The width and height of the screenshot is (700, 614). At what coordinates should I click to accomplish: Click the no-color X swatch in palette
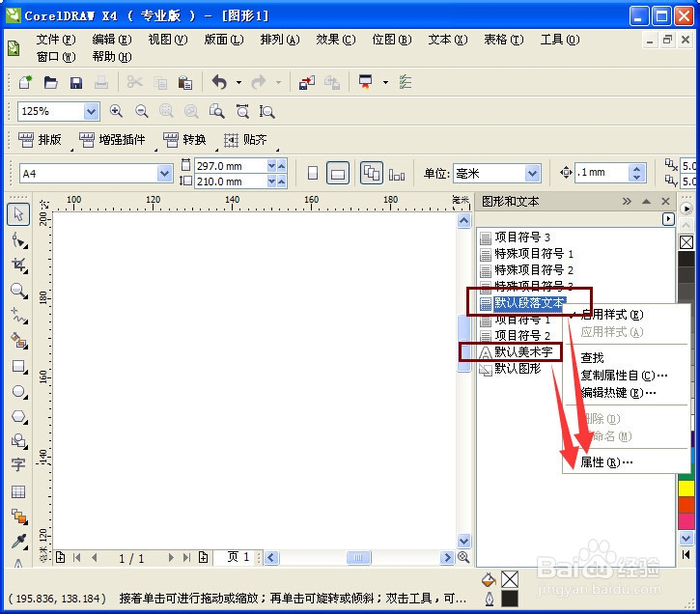point(686,242)
